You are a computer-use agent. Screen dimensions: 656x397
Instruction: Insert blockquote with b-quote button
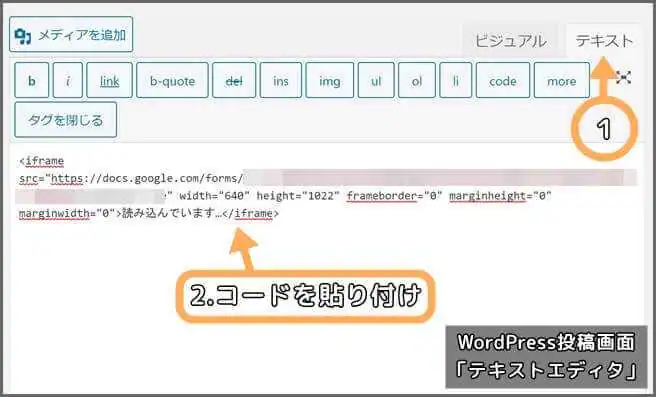click(172, 80)
